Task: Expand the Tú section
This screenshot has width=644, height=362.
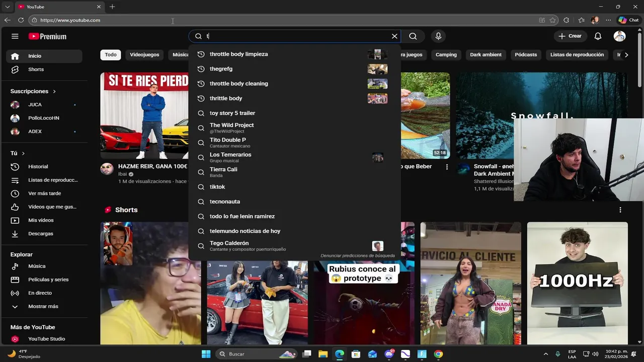Action: tap(18, 153)
